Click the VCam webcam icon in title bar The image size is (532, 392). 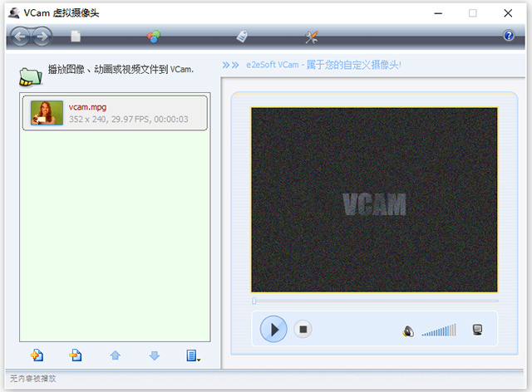tap(14, 13)
